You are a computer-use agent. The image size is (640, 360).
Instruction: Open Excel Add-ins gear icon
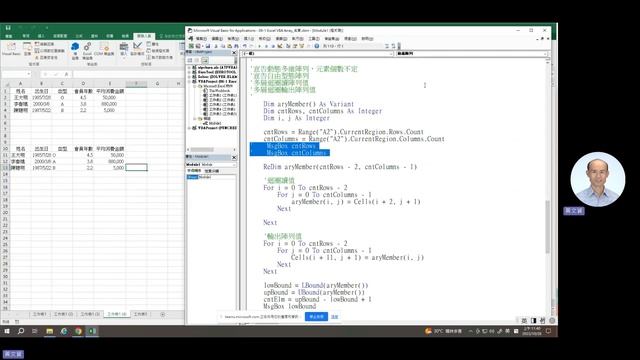(87, 51)
